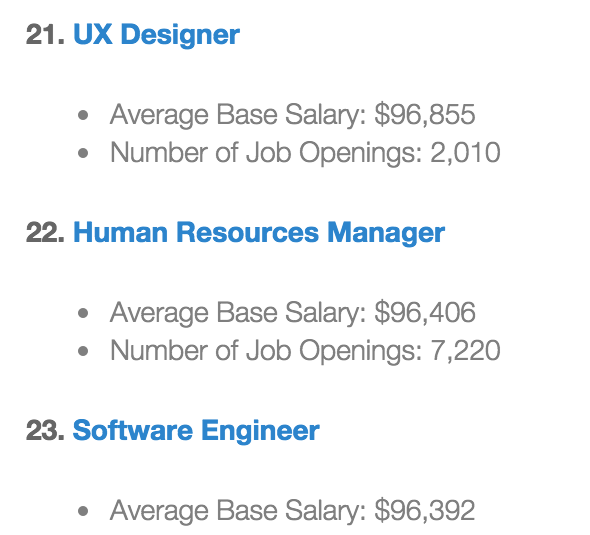Viewport: 590px width, 535px height.
Task: Click the $96,855 salary figure
Action: tap(425, 114)
